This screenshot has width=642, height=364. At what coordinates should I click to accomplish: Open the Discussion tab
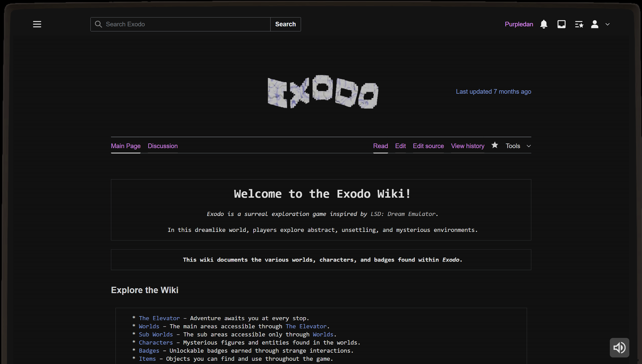[x=163, y=146]
